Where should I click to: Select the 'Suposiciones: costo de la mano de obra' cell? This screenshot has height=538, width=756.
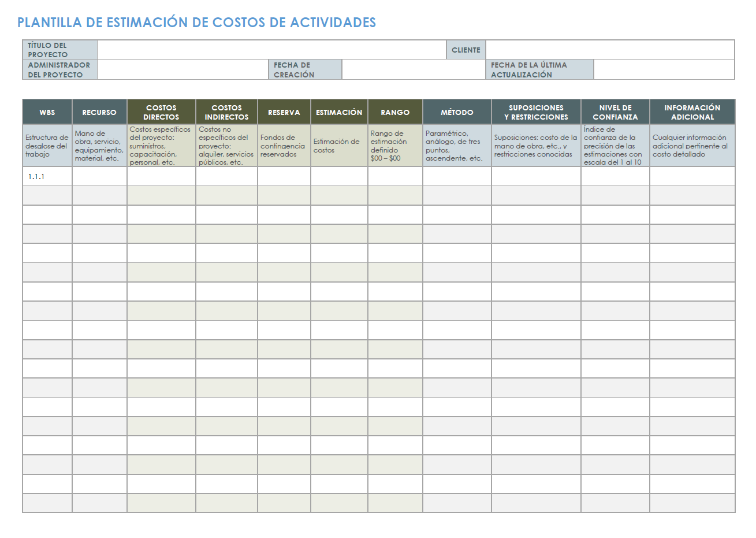536,146
